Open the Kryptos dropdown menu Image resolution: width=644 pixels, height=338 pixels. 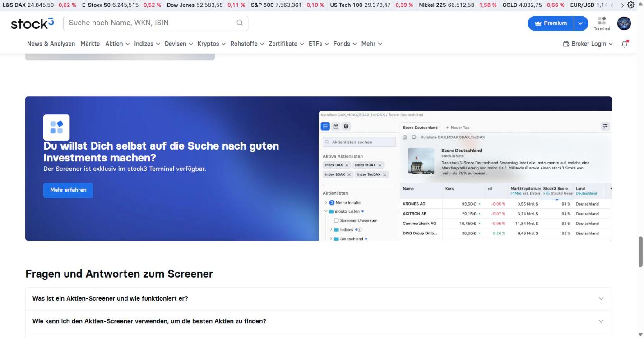[x=212, y=44]
